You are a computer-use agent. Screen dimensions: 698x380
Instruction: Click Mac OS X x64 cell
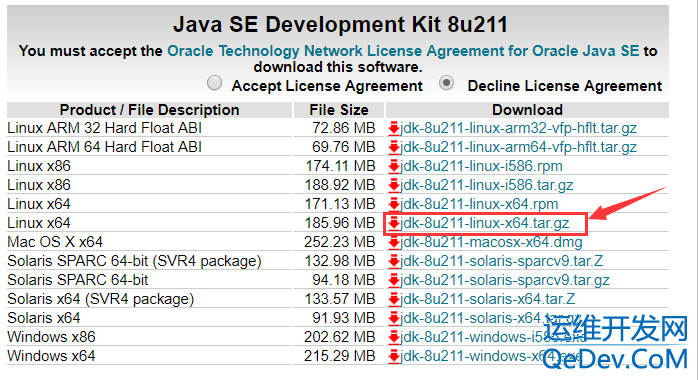(55, 242)
